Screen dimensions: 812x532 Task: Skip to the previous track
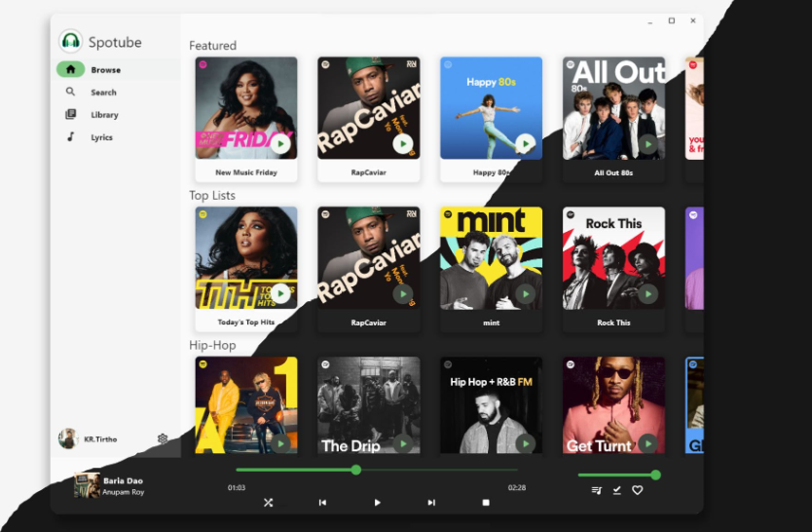click(322, 503)
